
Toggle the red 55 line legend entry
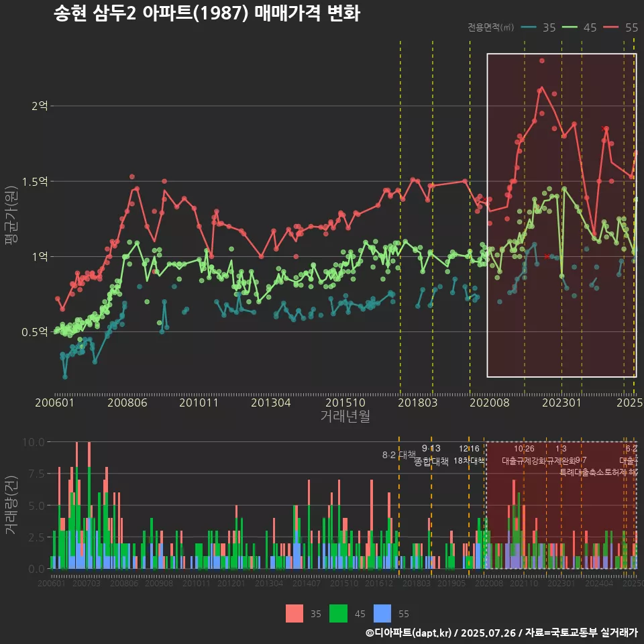pyautogui.click(x=621, y=28)
